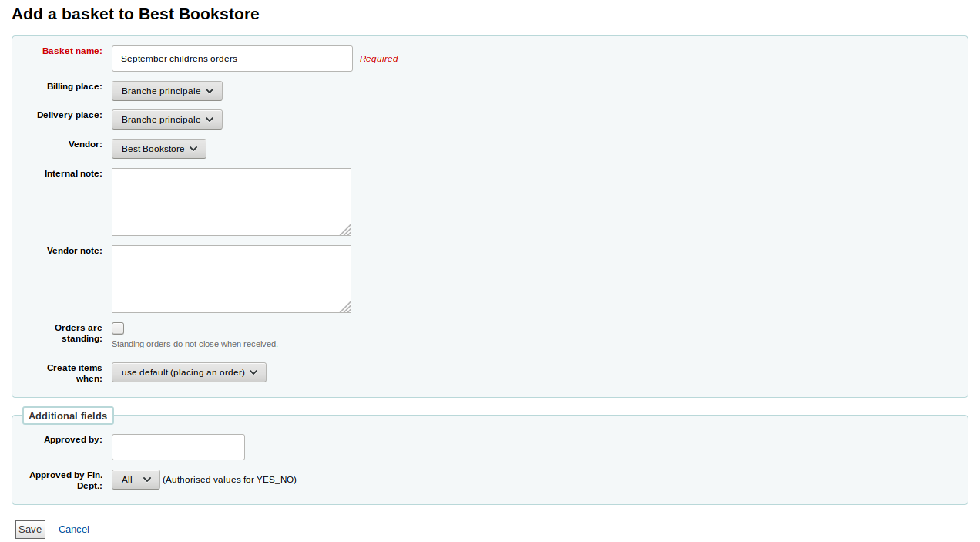Open the Create items when dropdown
Image resolution: width=980 pixels, height=542 pixels.
[x=189, y=372]
